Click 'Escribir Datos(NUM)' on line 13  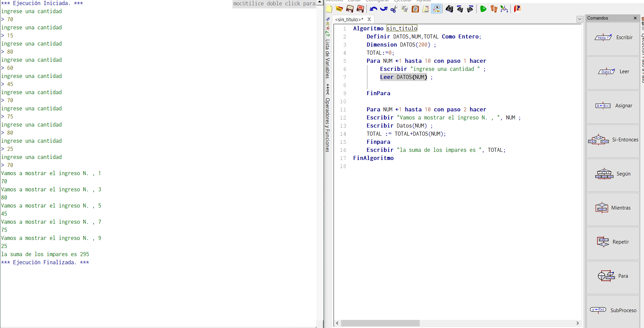pyautogui.click(x=397, y=126)
